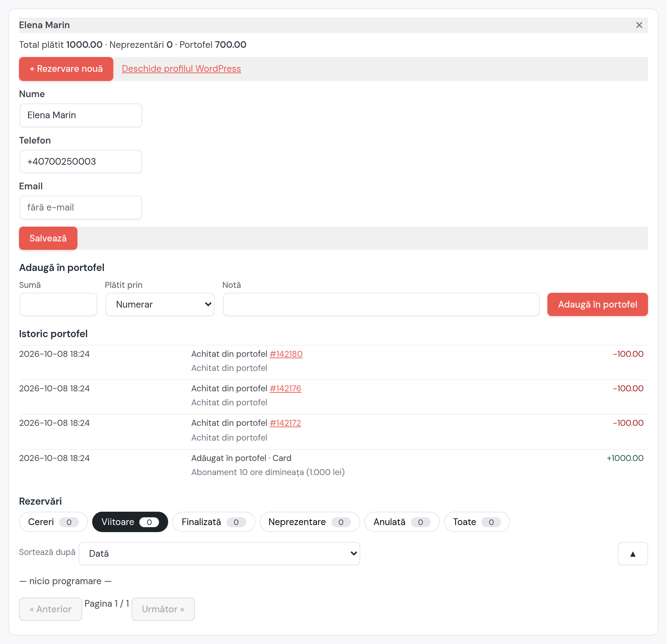This screenshot has width=667, height=644.
Task: Select the Pagina 1 / 1 indicator
Action: click(x=107, y=604)
